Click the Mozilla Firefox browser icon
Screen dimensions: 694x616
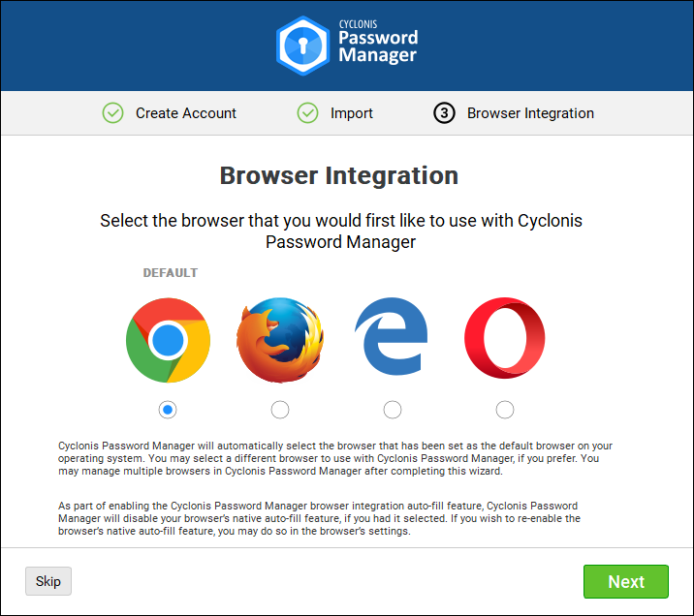tap(280, 339)
